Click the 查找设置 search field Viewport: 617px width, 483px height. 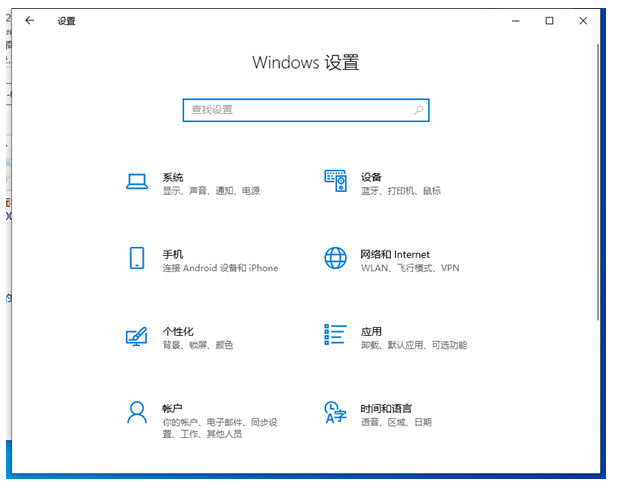click(306, 110)
